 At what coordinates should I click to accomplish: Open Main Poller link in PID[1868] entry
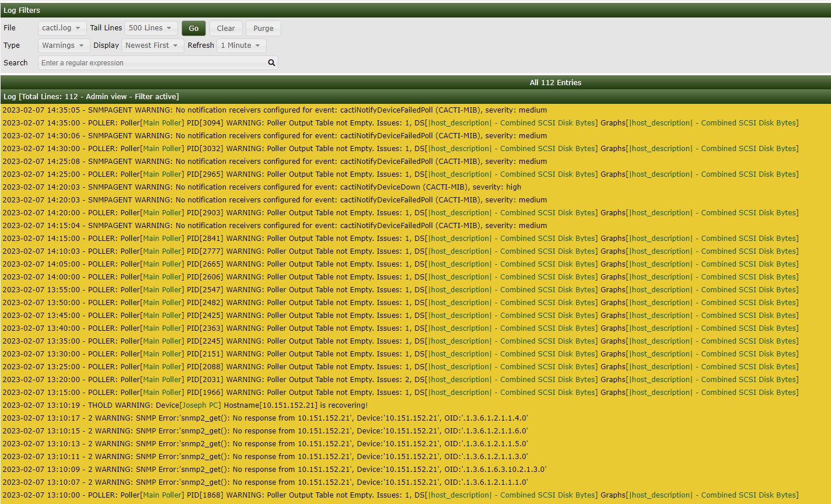pos(162,495)
